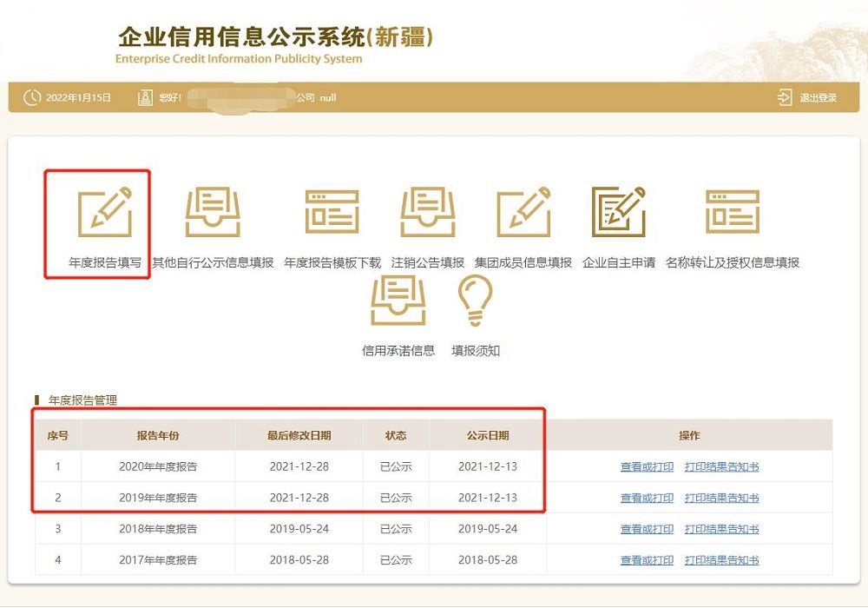Click the 退出登录 text link
This screenshot has height=608, width=868.
click(819, 98)
